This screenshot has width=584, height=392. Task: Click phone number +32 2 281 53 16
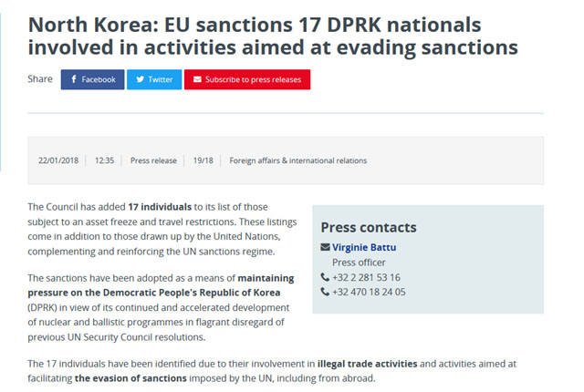[367, 277]
